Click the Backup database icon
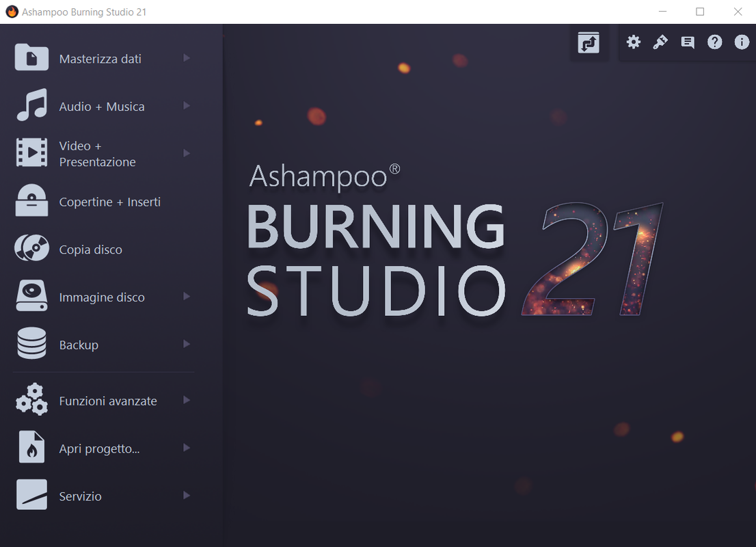This screenshot has height=547, width=756. [x=32, y=343]
